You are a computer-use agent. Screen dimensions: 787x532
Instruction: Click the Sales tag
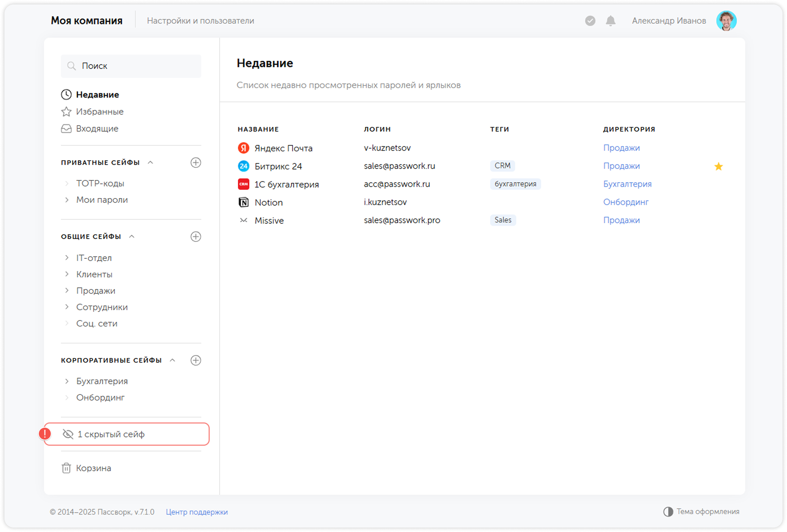(503, 220)
